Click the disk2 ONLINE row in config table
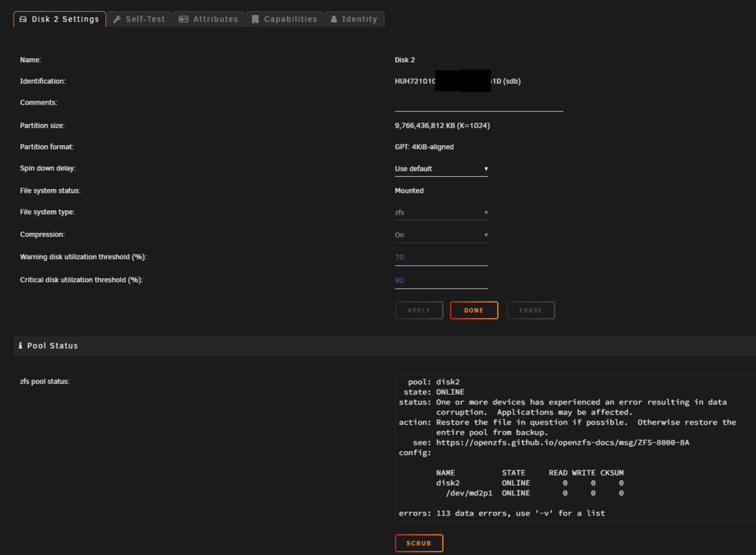The width and height of the screenshot is (756, 555). pos(529,483)
